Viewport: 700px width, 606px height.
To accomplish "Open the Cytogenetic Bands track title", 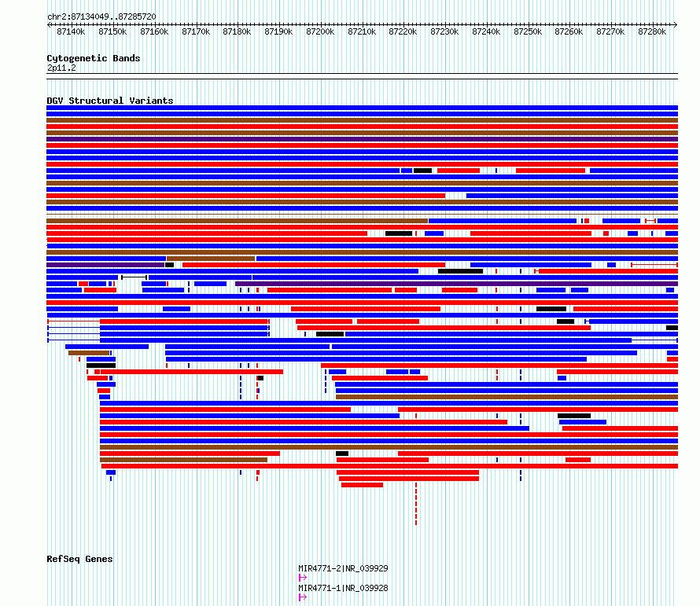I will (94, 58).
